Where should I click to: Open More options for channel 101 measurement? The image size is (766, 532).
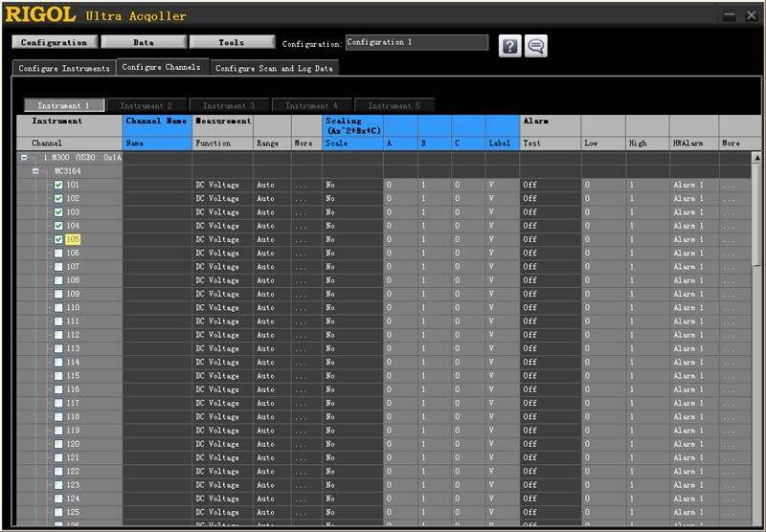304,186
